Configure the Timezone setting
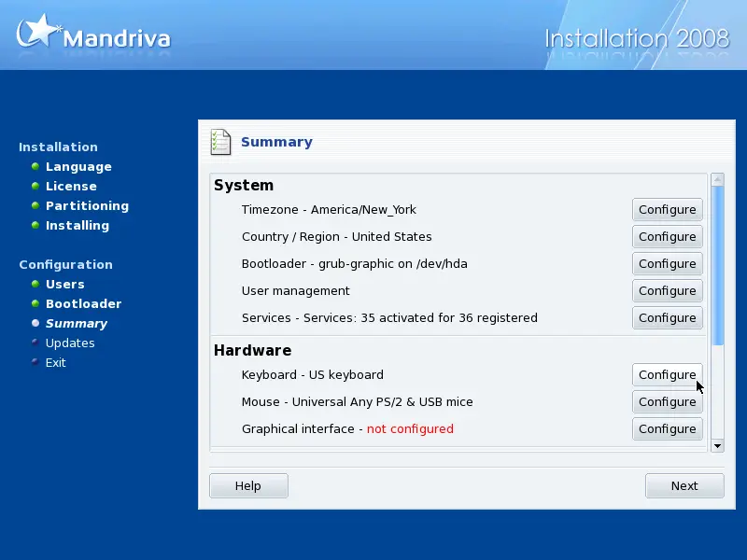Screen dimensions: 747x560 (667, 209)
